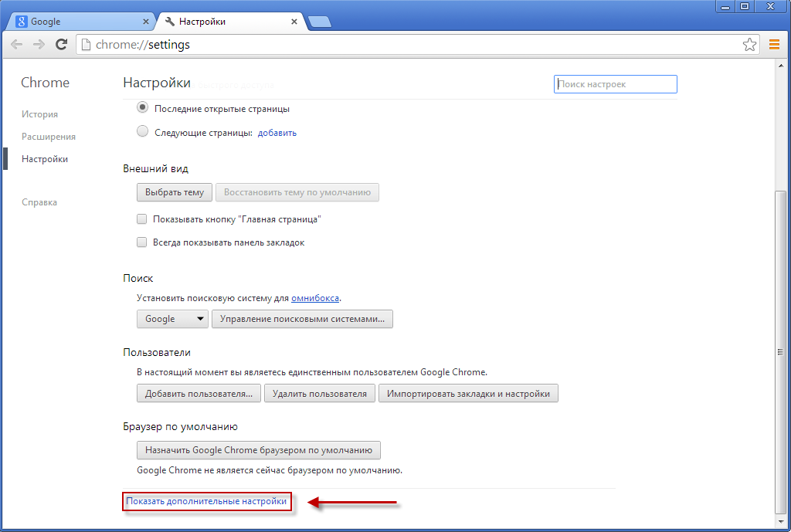This screenshot has height=532, width=791.
Task: Click Назначить Google Chrome браузером по умолчанию
Action: (x=259, y=450)
